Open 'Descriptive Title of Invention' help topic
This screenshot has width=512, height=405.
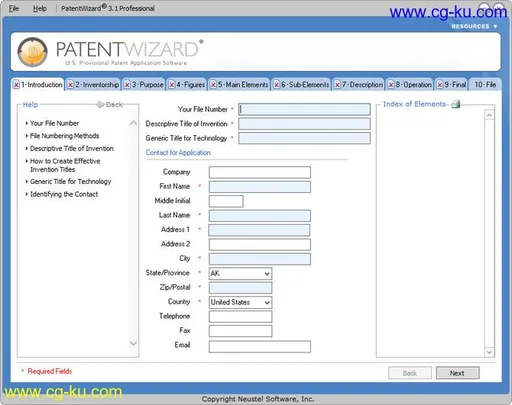pos(72,149)
